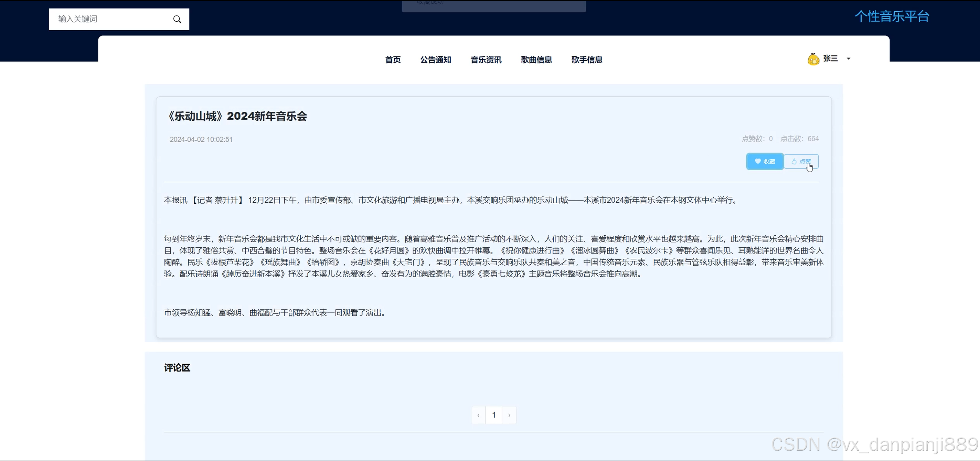Go to 歌手信息 page
980x461 pixels.
pyautogui.click(x=587, y=60)
